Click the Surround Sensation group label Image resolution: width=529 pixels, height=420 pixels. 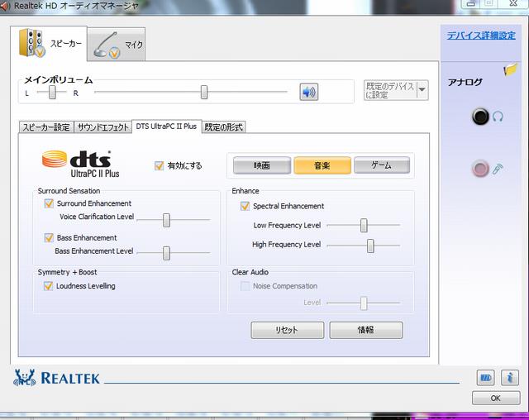(x=69, y=191)
